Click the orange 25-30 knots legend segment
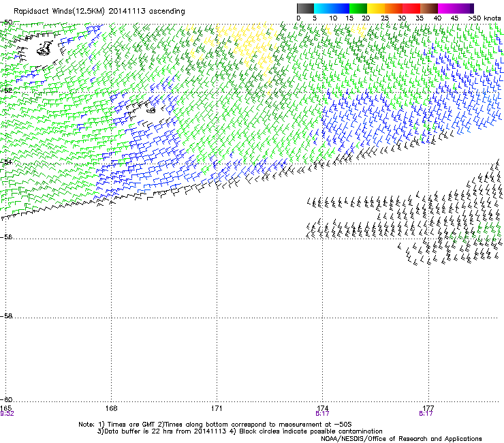504x443 pixels. pos(394,8)
